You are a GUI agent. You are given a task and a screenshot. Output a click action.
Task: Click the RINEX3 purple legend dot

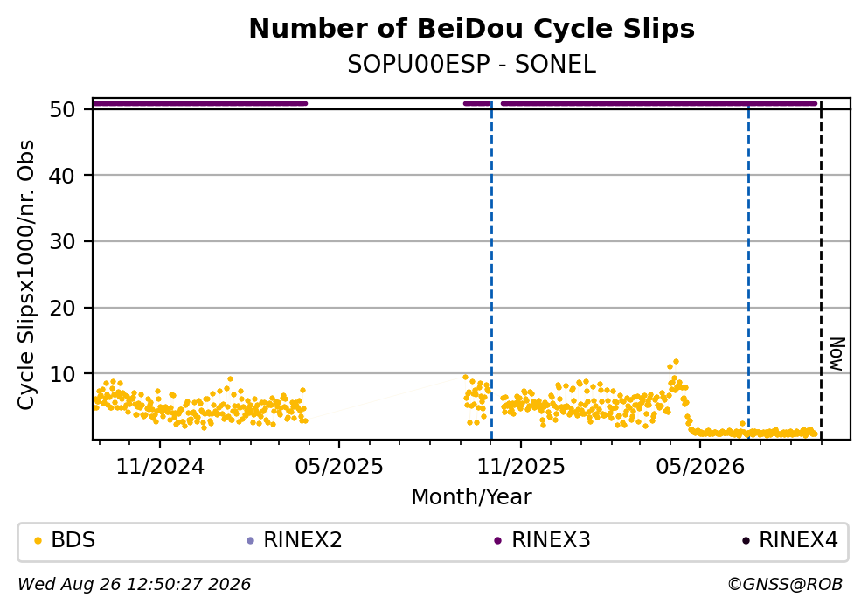(497, 541)
